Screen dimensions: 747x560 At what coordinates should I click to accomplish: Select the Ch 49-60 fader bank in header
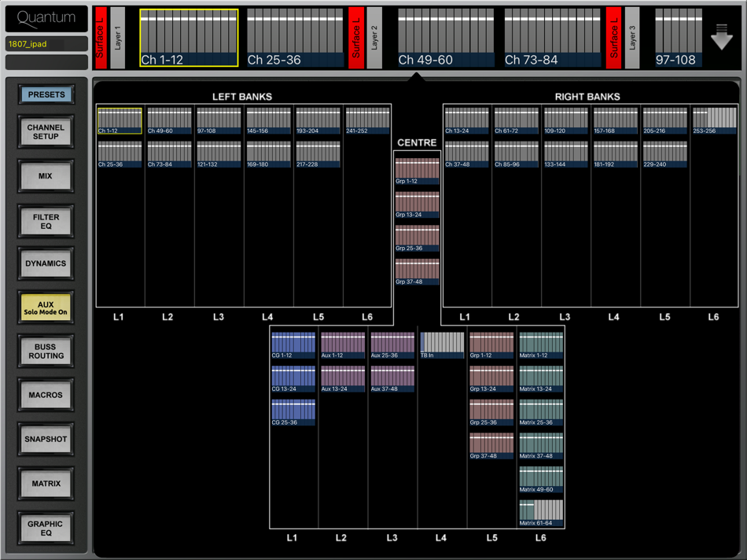point(446,38)
